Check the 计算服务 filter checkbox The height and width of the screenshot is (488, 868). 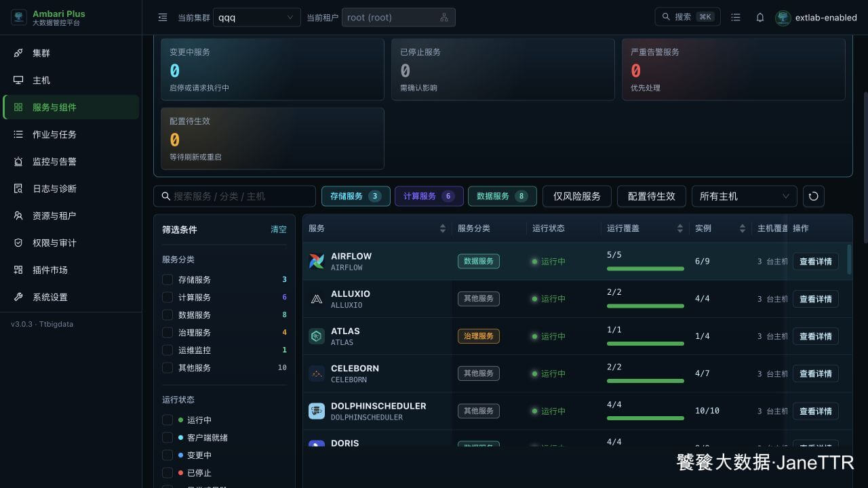tap(167, 297)
